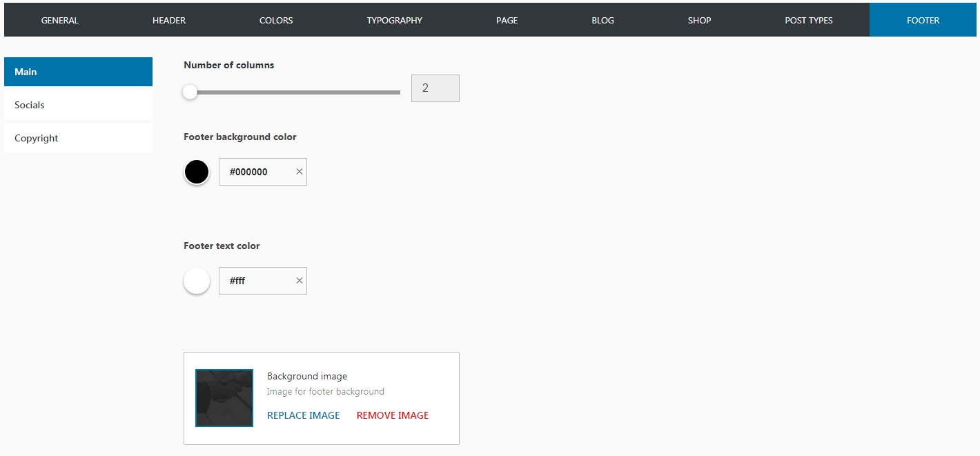This screenshot has width=980, height=456.
Task: Clear footer text color with x icon
Action: (x=300, y=281)
